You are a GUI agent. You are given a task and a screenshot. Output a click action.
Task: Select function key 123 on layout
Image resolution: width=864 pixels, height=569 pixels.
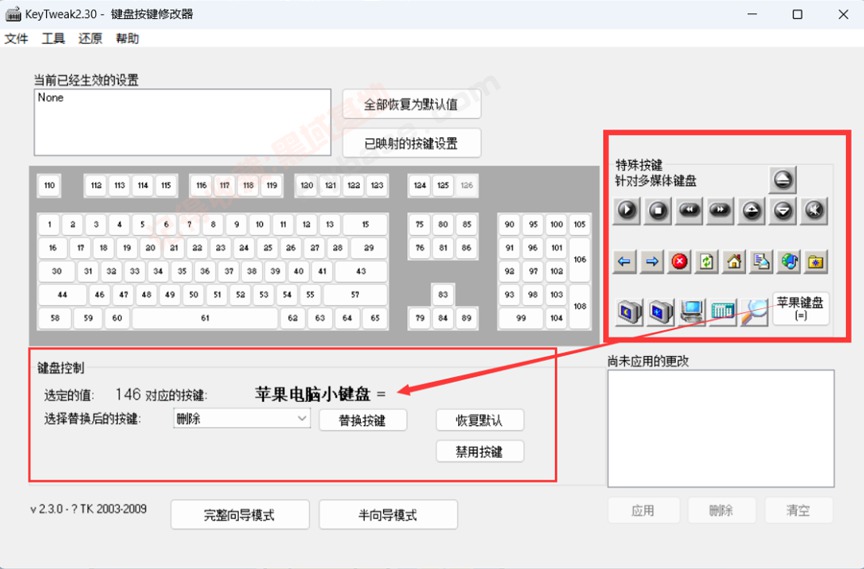377,186
